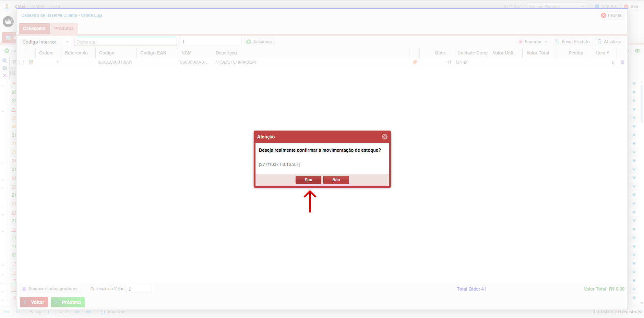Click the price tag icon in product row
This screenshot has width=644, height=318.
(x=415, y=62)
